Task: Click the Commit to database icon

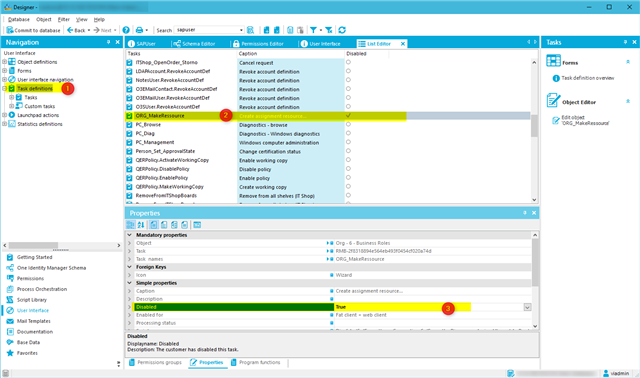Action: pos(10,30)
